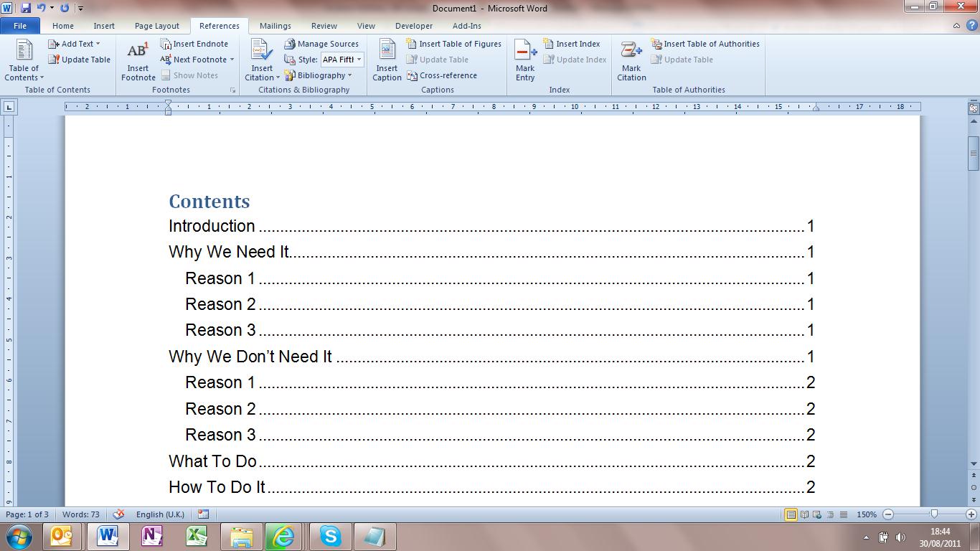The image size is (980, 551).
Task: Click Cross-reference
Action: (x=442, y=75)
